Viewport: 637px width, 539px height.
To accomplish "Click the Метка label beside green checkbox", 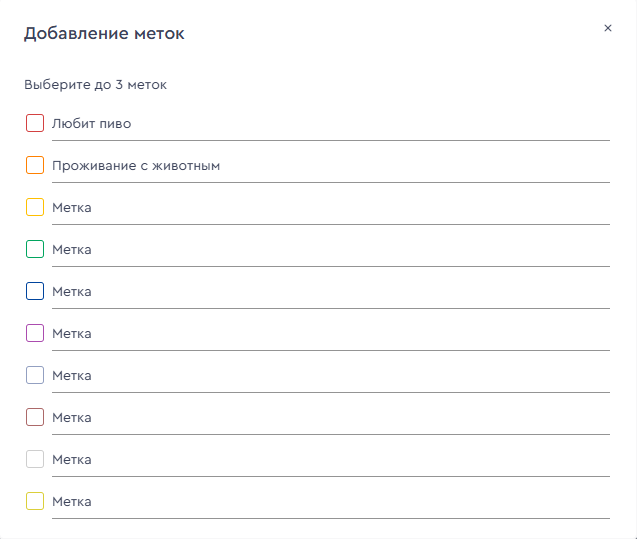I will pos(72,249).
